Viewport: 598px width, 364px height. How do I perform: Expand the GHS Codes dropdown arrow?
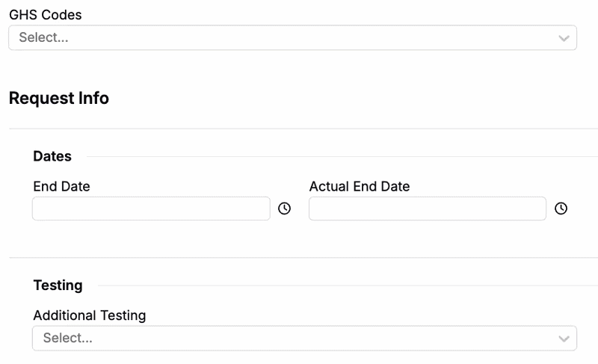coord(564,38)
